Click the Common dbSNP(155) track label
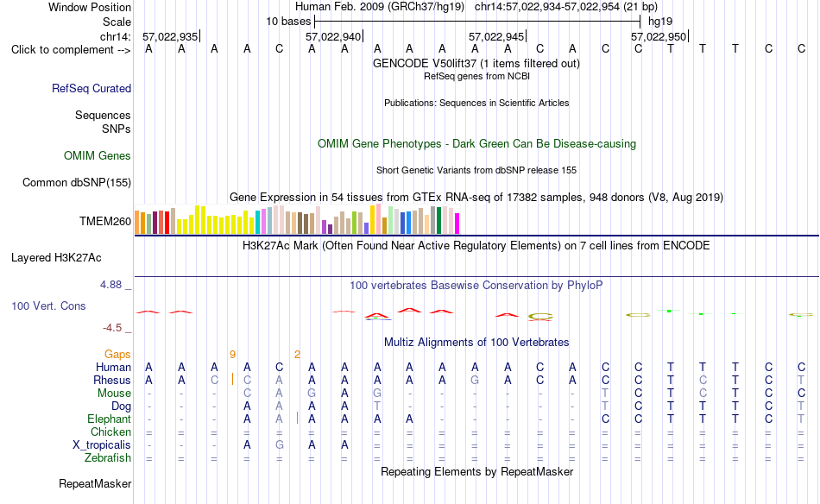The height and width of the screenshot is (504, 820). (x=77, y=182)
